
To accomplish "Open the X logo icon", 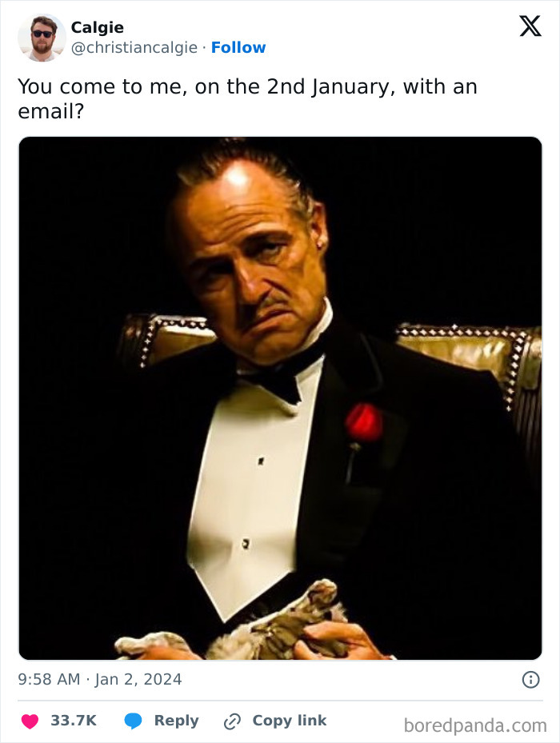I will [530, 26].
